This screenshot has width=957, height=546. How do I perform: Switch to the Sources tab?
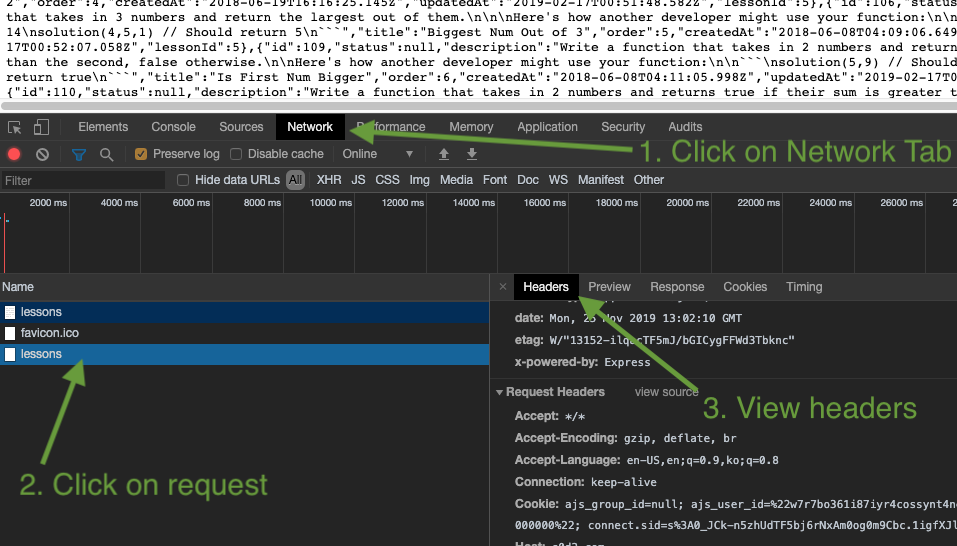pyautogui.click(x=241, y=127)
